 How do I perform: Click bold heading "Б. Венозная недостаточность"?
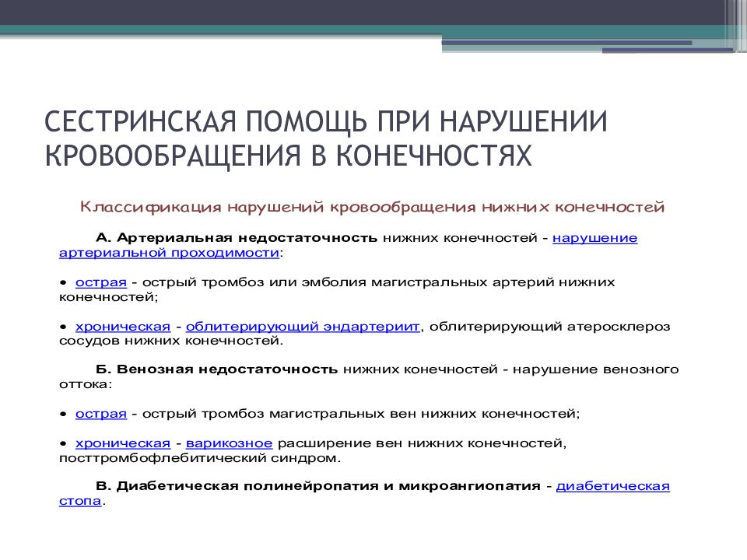pyautogui.click(x=216, y=369)
